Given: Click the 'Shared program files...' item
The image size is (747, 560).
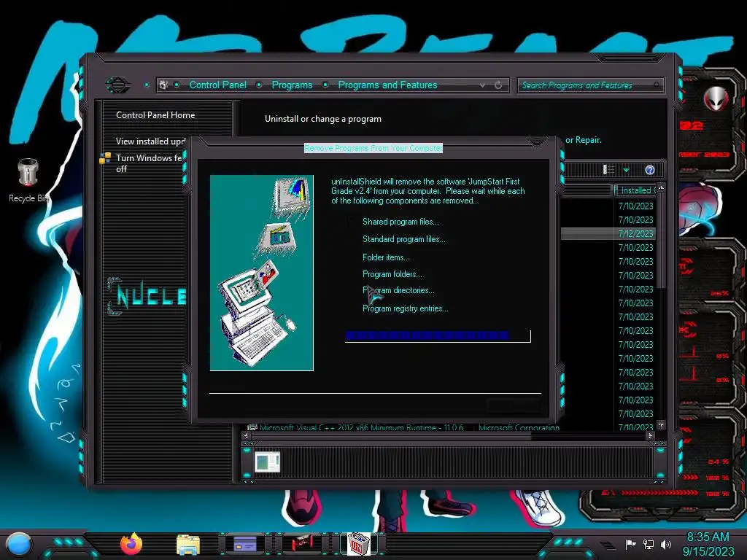Looking at the screenshot, I should tap(400, 222).
